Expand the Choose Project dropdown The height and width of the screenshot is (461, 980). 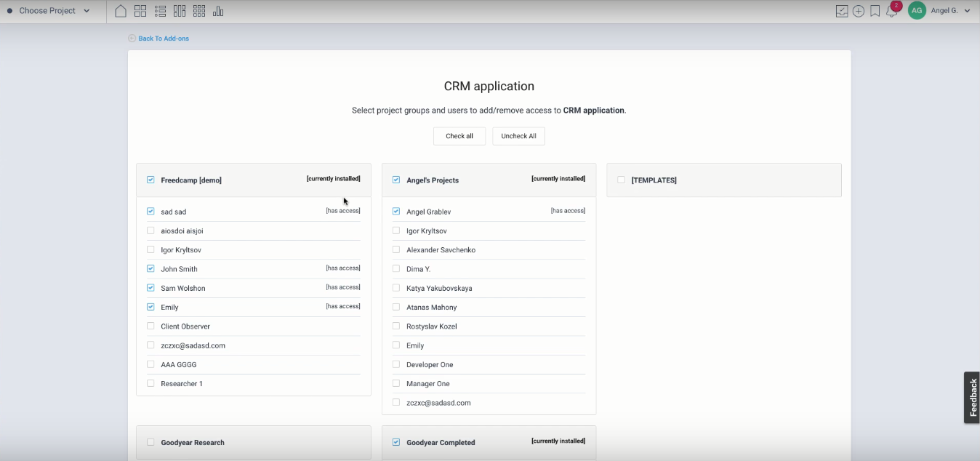click(x=49, y=11)
